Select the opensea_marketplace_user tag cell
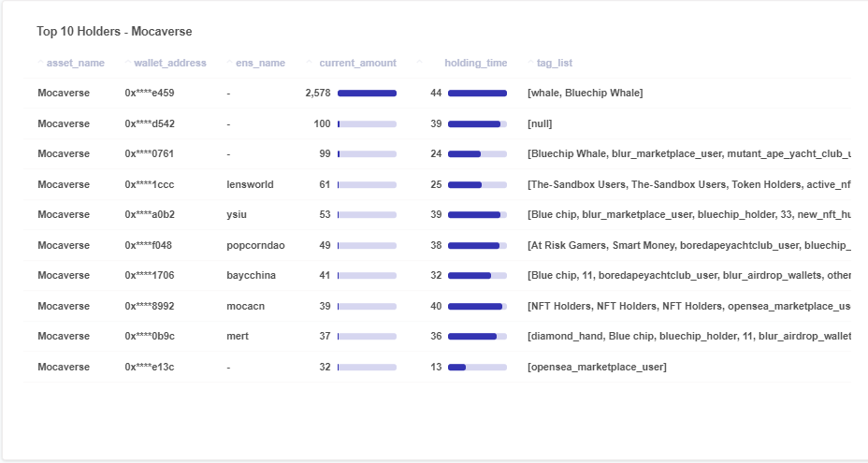The height and width of the screenshot is (463, 868). [x=597, y=368]
